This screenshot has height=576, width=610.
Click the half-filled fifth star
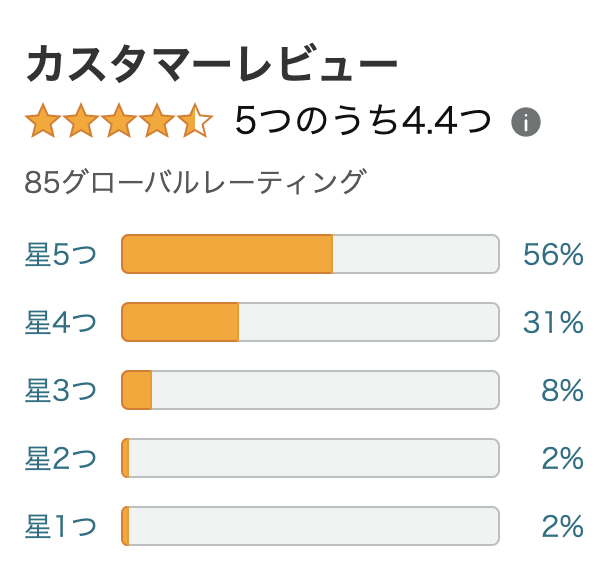click(x=195, y=121)
